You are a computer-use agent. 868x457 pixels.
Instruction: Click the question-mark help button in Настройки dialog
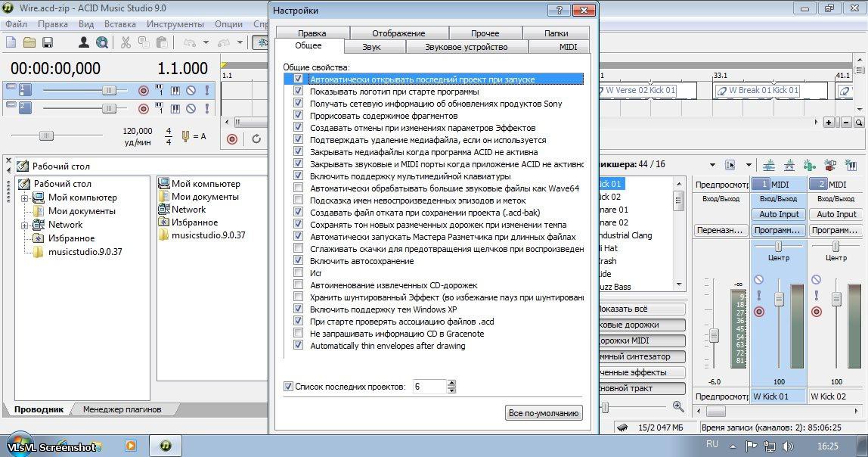tap(559, 10)
